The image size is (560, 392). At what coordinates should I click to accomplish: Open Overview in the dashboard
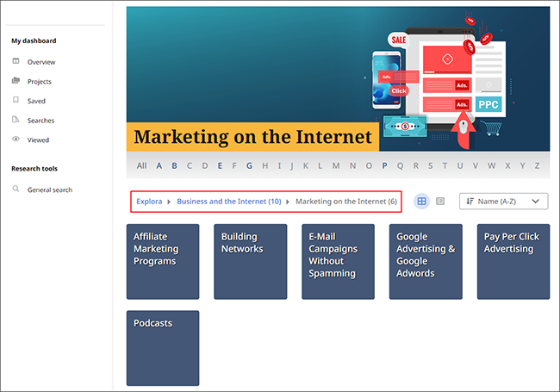coord(41,62)
